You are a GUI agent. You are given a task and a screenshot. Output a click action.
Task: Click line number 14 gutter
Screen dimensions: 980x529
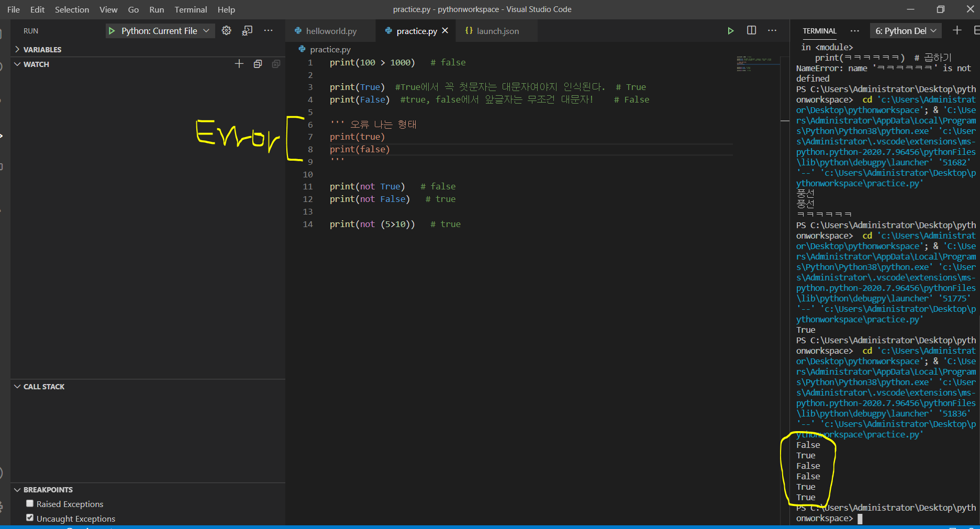click(x=308, y=224)
